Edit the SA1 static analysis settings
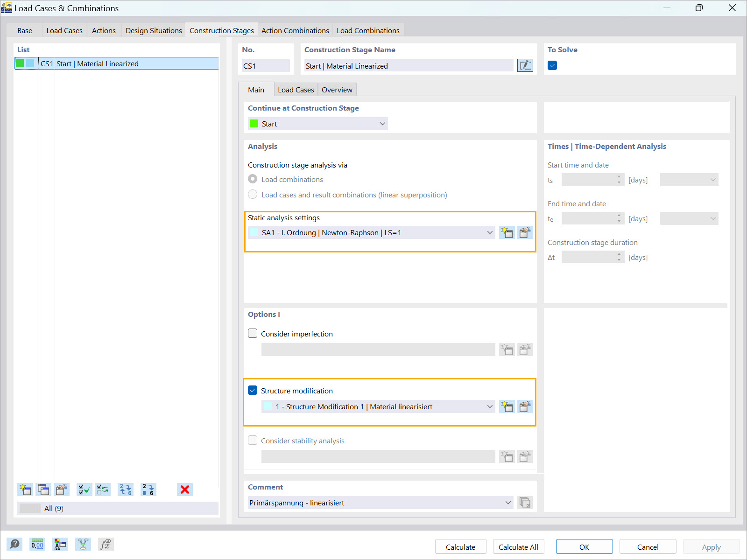 (525, 232)
